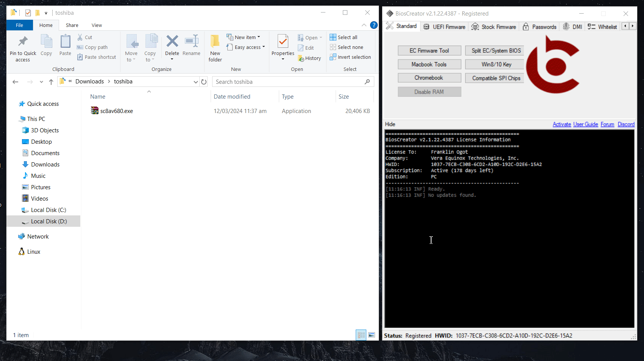Click the Copy ribbon icon in Clipboard group
644x361 pixels.
[46, 41]
